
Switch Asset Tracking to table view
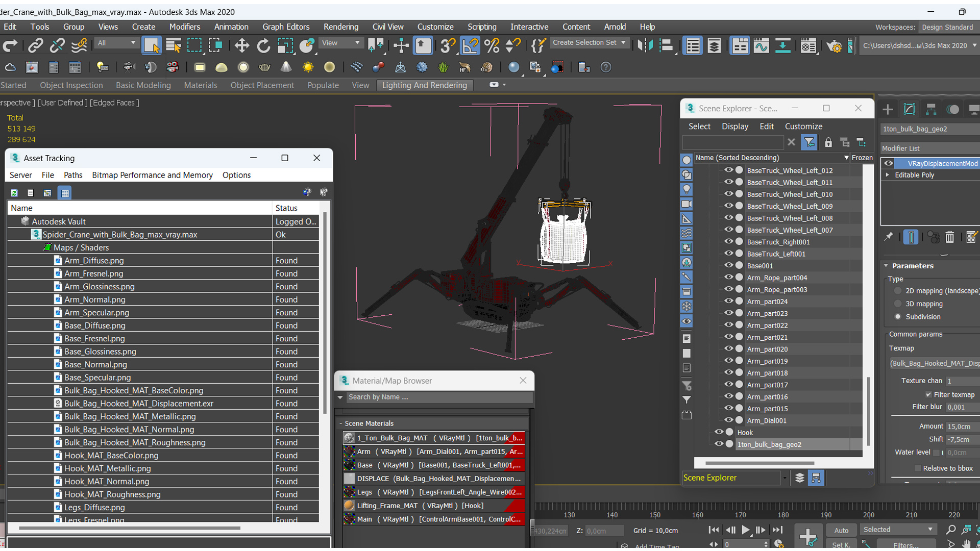pyautogui.click(x=65, y=193)
